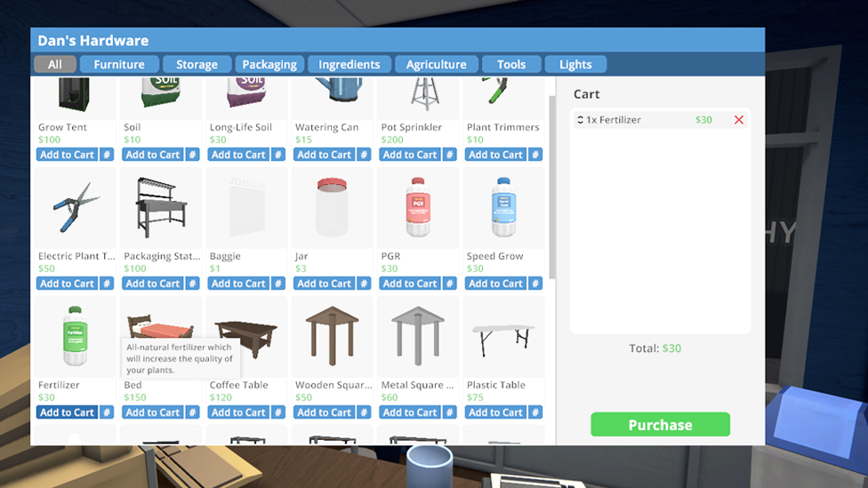Click the # quantity button for Soil
The height and width of the screenshot is (488, 868).
[193, 155]
